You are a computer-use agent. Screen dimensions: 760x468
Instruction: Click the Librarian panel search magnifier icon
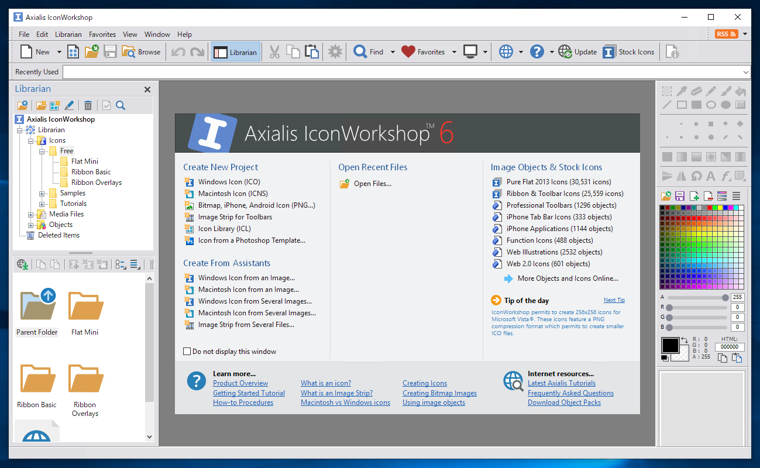coord(121,105)
